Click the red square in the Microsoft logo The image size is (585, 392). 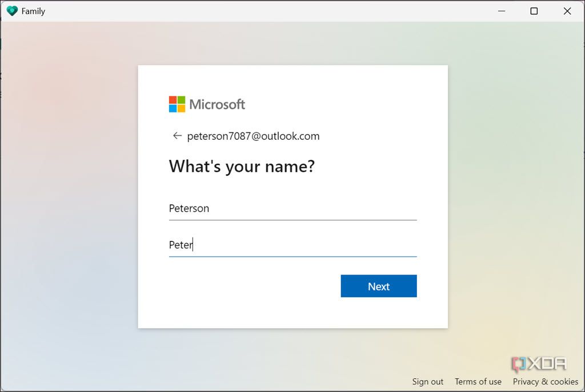pyautogui.click(x=173, y=99)
